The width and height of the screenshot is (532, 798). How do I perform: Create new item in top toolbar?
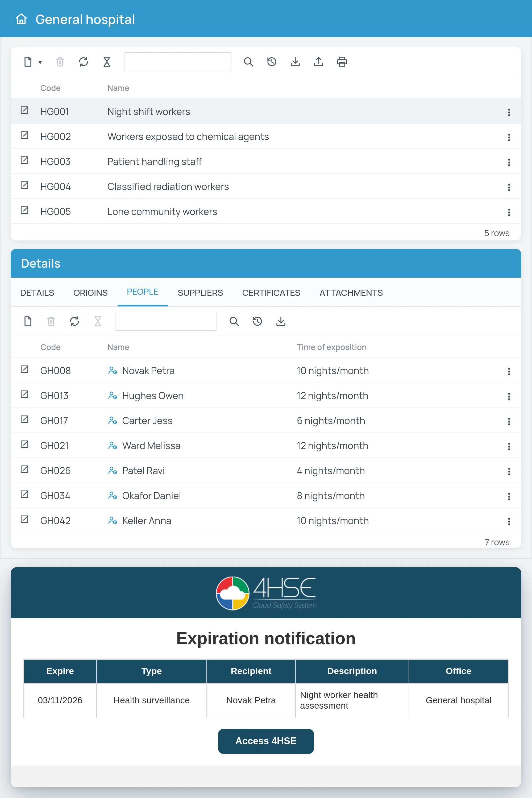[x=28, y=62]
